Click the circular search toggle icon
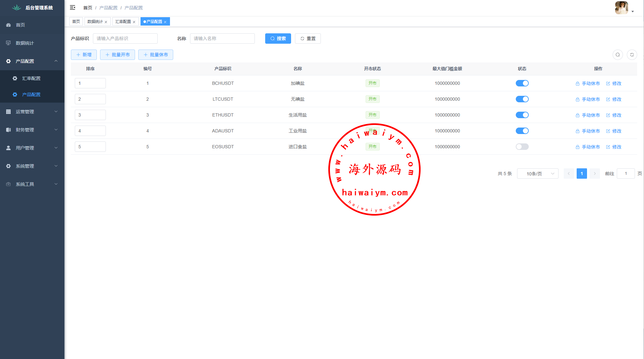This screenshot has width=644, height=359. (617, 55)
